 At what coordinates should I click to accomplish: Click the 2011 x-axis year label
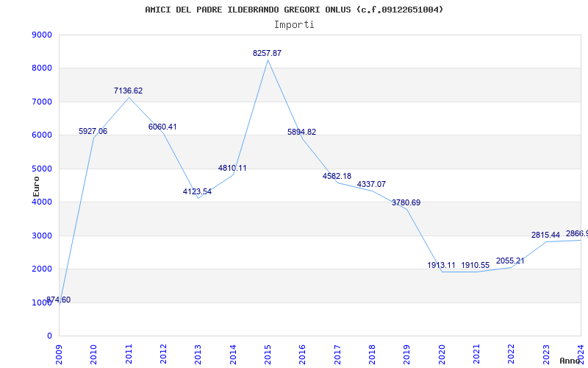tap(129, 355)
